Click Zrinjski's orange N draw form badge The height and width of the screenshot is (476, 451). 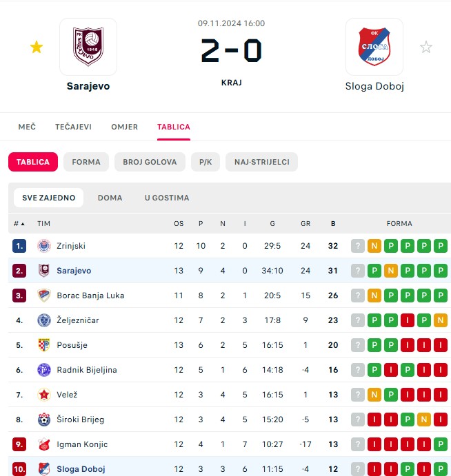click(x=374, y=246)
